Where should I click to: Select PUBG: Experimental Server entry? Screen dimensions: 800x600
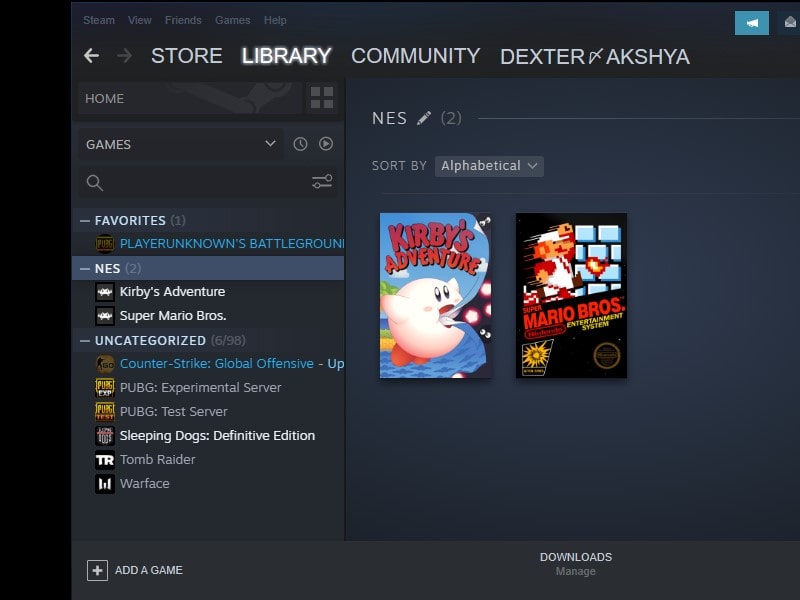coord(201,388)
